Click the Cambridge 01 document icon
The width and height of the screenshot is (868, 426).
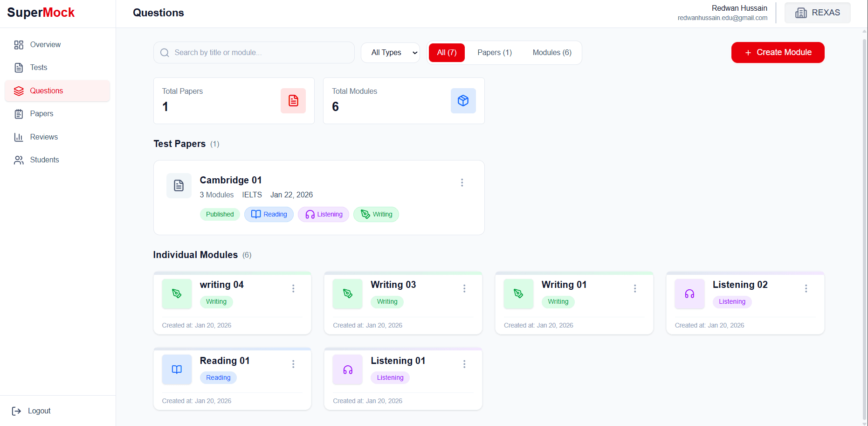click(x=179, y=185)
